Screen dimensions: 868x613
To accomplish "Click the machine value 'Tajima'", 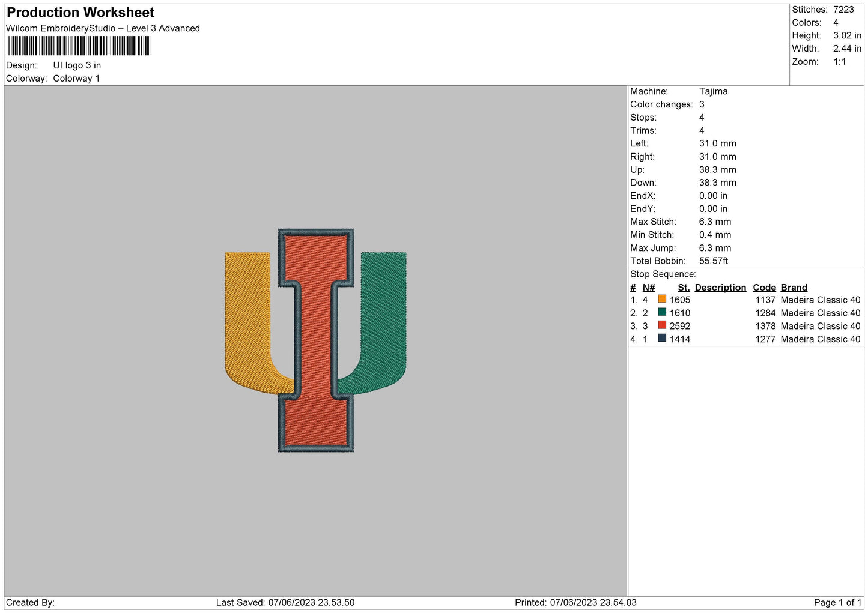I will click(x=713, y=91).
